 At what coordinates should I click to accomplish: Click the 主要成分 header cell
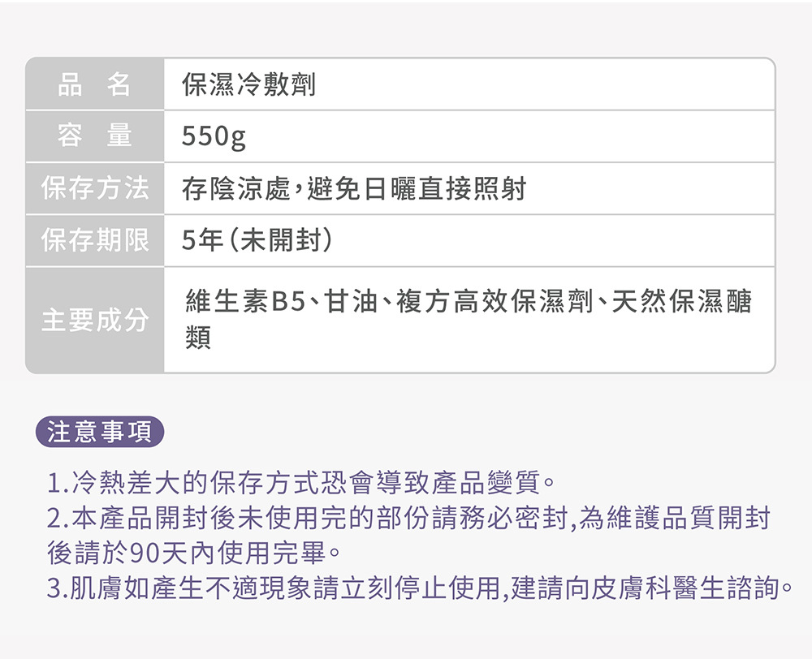click(x=94, y=320)
